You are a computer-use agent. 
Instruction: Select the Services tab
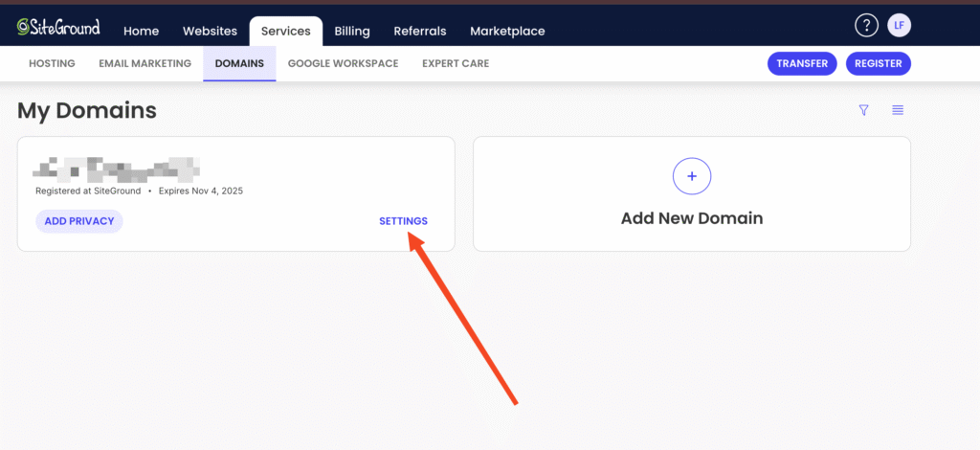point(285,31)
